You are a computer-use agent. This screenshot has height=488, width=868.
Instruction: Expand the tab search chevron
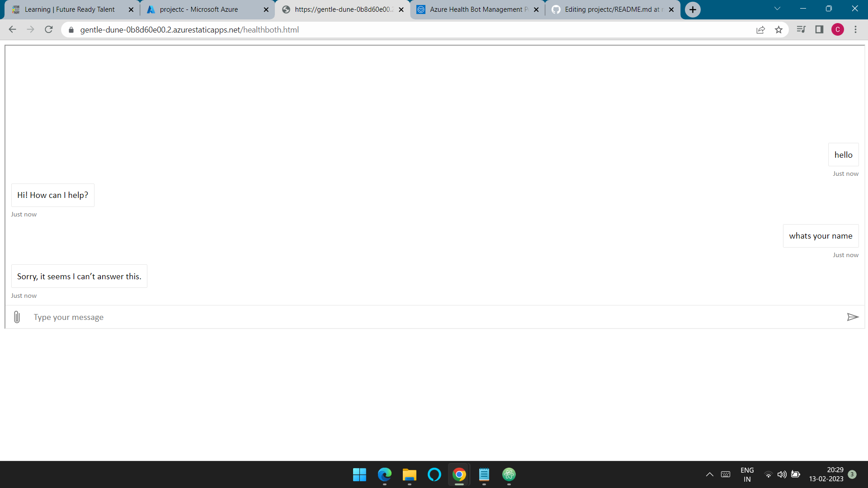(x=777, y=9)
